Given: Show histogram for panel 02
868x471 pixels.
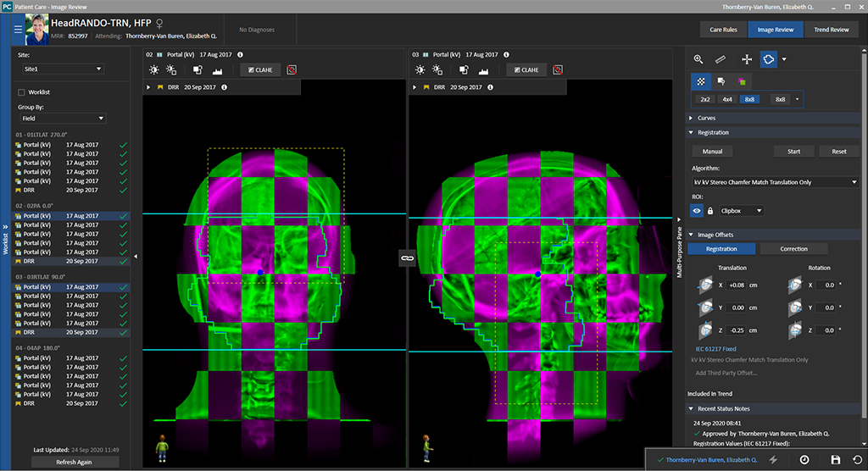Looking at the screenshot, I should 217,70.
